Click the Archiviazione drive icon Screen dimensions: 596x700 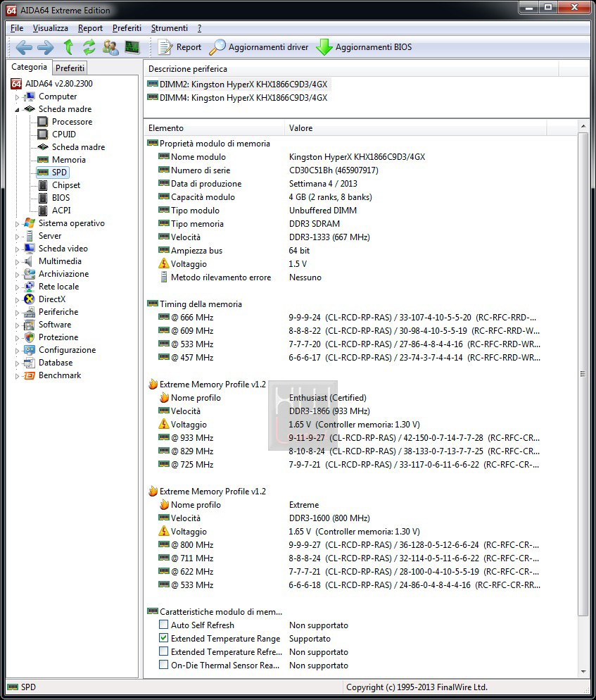coord(30,274)
